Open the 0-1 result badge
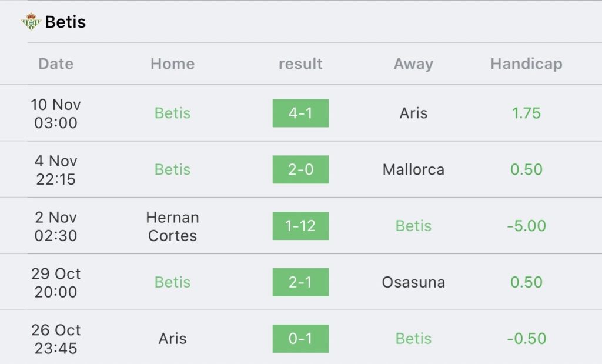 (300, 339)
